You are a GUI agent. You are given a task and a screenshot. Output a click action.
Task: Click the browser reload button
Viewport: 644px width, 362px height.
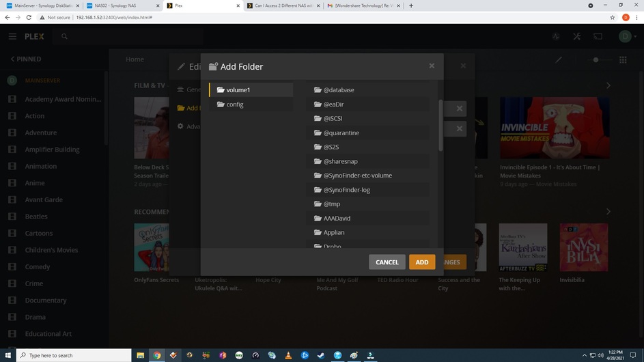(x=29, y=18)
